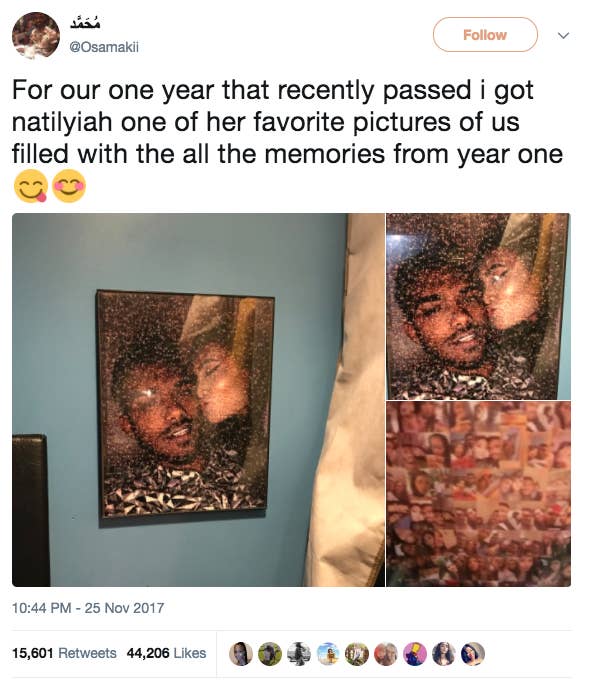View the 15,601 Retweets list
Image resolution: width=604 pixels, height=684 pixels.
point(65,653)
